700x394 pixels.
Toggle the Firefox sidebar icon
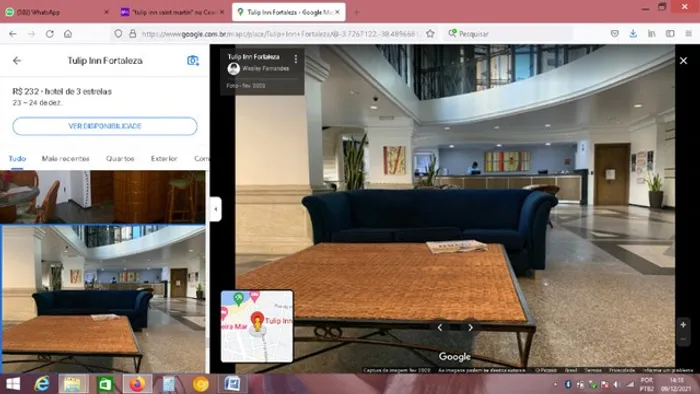pyautogui.click(x=670, y=34)
